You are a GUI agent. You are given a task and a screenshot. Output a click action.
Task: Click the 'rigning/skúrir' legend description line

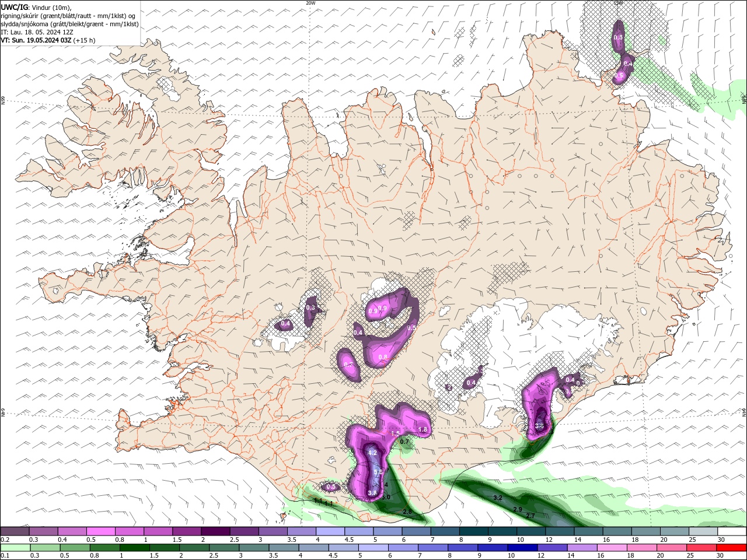click(68, 16)
